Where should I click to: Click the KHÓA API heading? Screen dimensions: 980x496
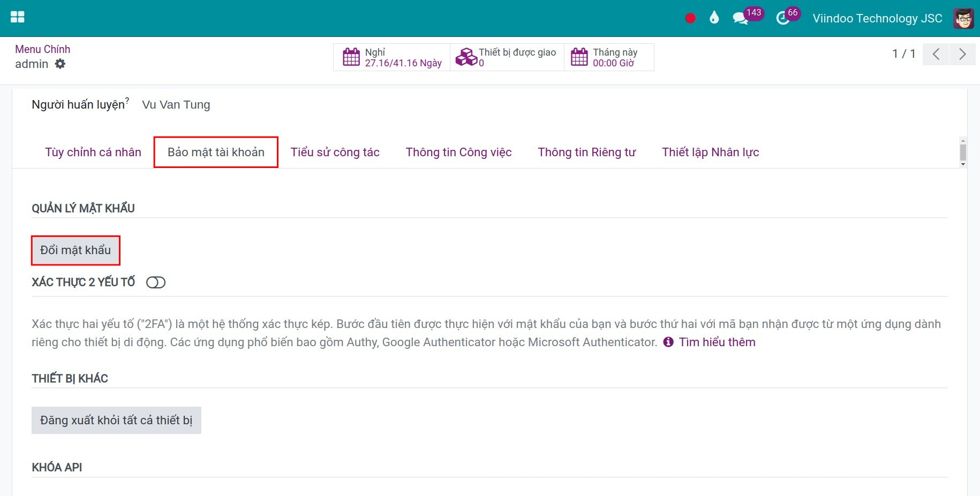(57, 467)
